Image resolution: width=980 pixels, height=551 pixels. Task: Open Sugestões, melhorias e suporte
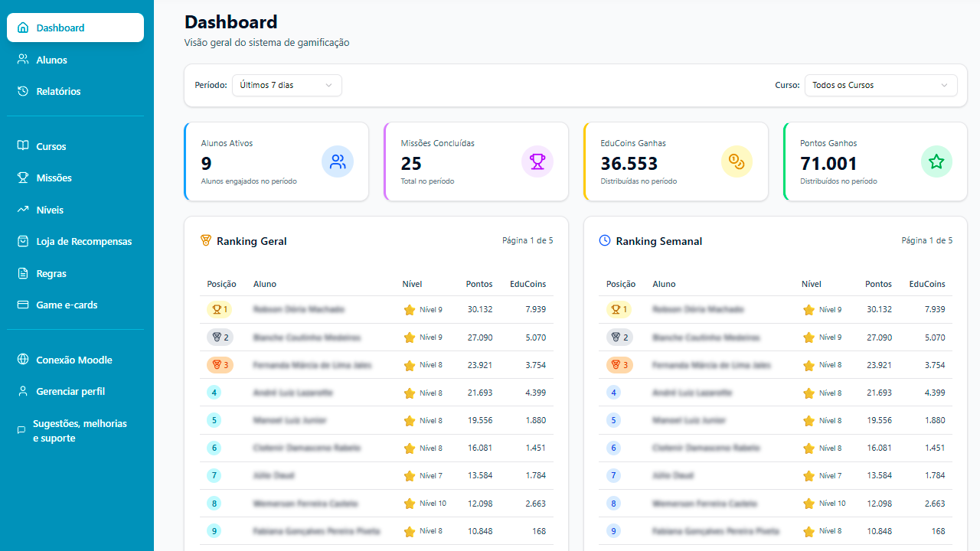pyautogui.click(x=80, y=431)
